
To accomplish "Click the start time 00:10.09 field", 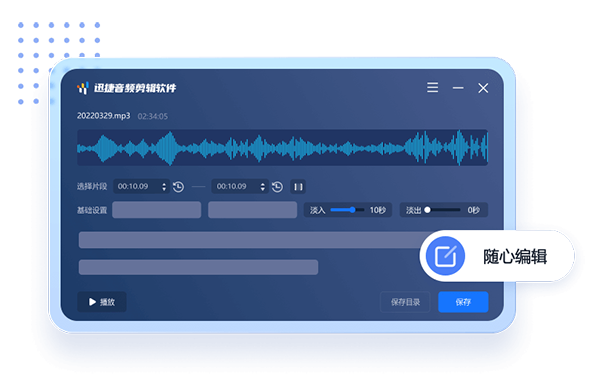I will click(x=141, y=186).
